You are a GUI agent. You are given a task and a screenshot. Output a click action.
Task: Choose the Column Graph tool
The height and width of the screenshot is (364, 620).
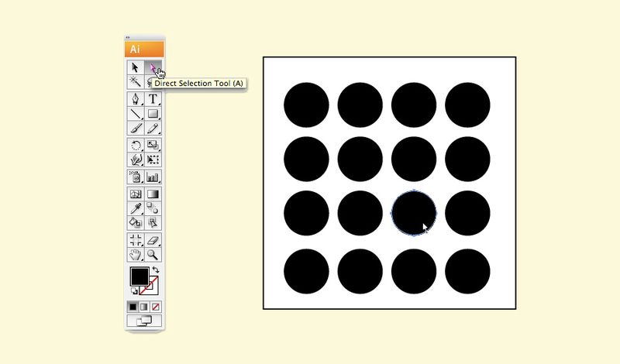pos(153,177)
